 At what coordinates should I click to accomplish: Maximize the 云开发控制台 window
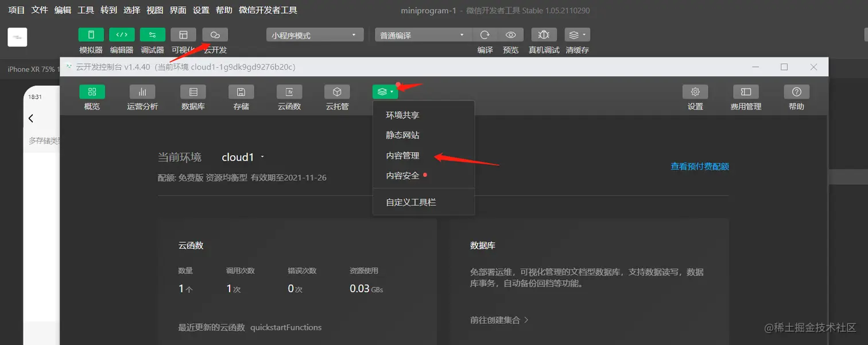(784, 67)
